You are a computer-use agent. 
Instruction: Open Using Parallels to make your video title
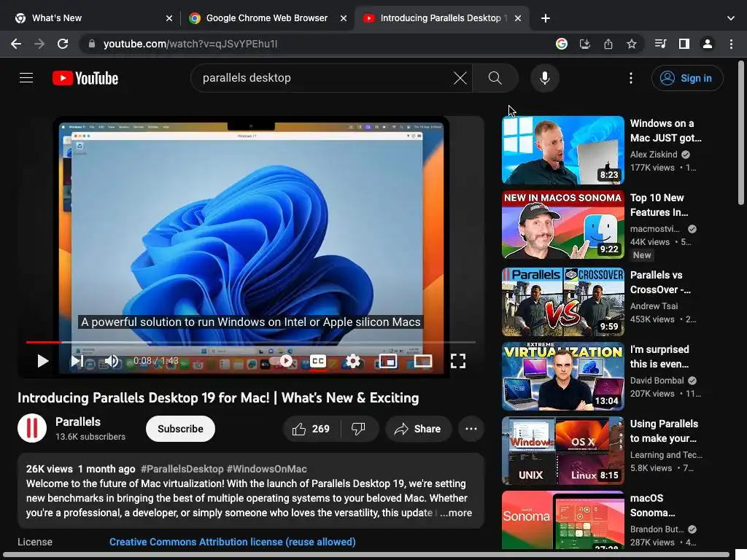coord(664,431)
